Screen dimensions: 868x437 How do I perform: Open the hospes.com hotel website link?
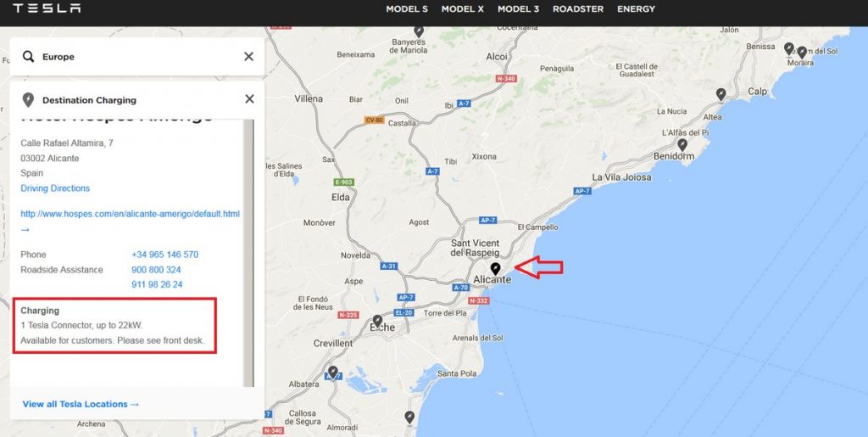[x=130, y=214]
